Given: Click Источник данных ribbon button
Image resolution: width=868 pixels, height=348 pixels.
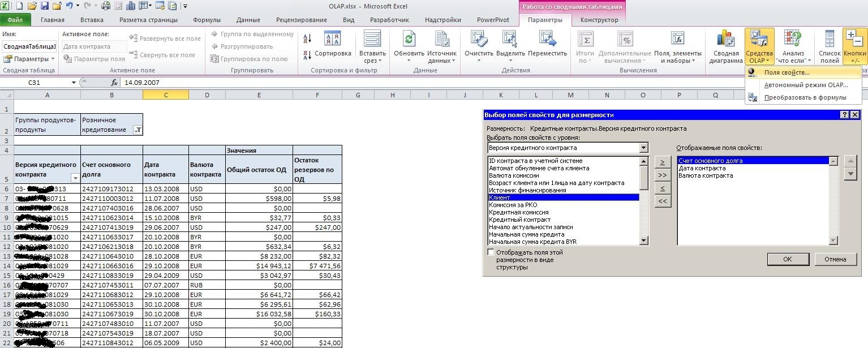Looking at the screenshot, I should pos(442,47).
